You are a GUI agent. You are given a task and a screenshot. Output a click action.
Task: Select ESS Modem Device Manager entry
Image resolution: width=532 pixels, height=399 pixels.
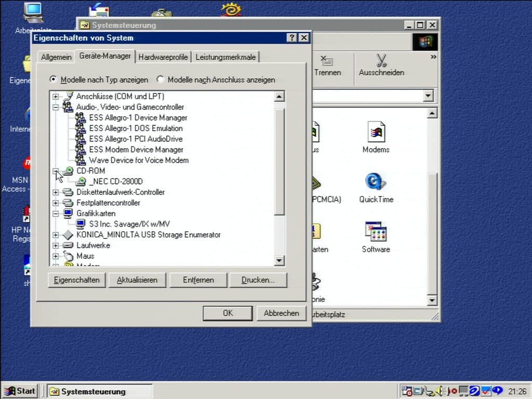click(x=136, y=150)
